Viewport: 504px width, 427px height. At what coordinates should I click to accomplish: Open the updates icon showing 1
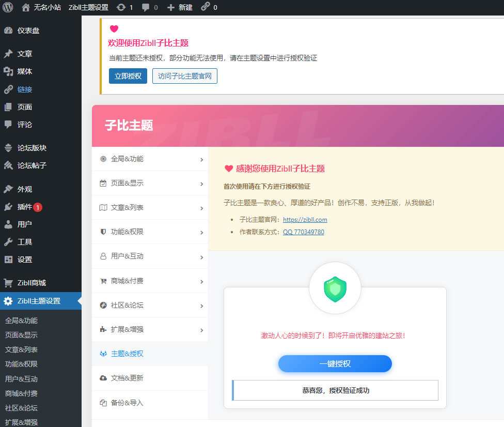pos(121,7)
